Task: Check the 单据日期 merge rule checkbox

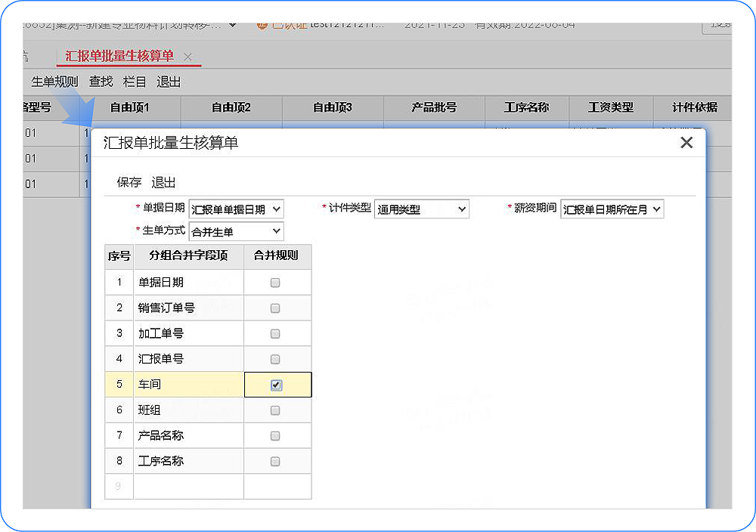Action: [x=275, y=283]
